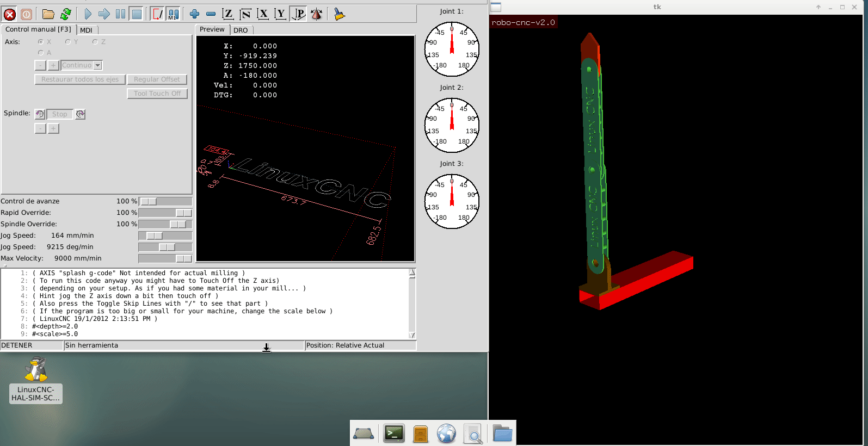Adjust Control de avance slider
Image resolution: width=868 pixels, height=446 pixels.
tap(165, 201)
